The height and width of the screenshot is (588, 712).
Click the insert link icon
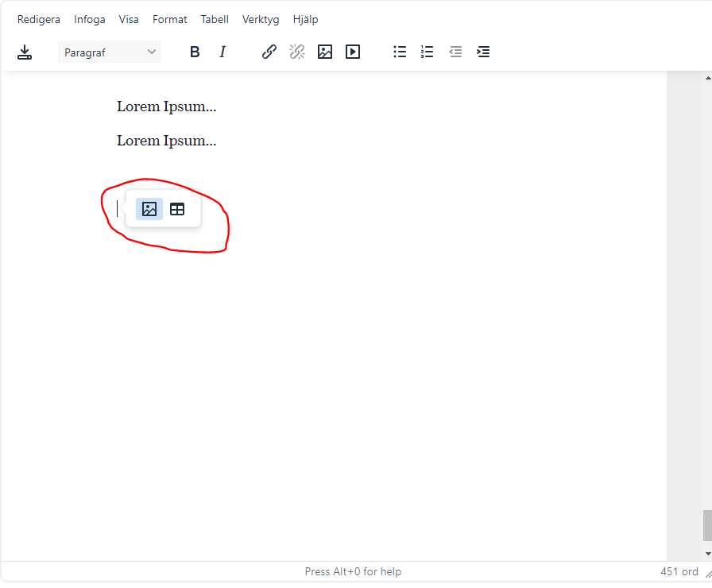pyautogui.click(x=269, y=52)
